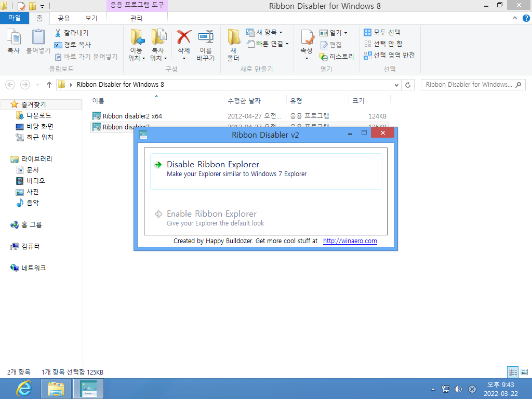Open the volume speaker tray icon

click(x=458, y=389)
